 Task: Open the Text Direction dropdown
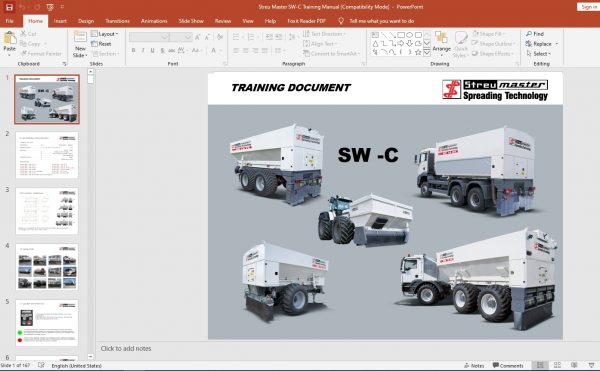(325, 34)
